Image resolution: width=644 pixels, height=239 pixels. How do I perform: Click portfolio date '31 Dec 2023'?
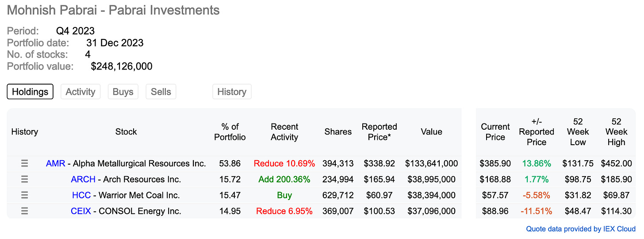pyautogui.click(x=115, y=43)
